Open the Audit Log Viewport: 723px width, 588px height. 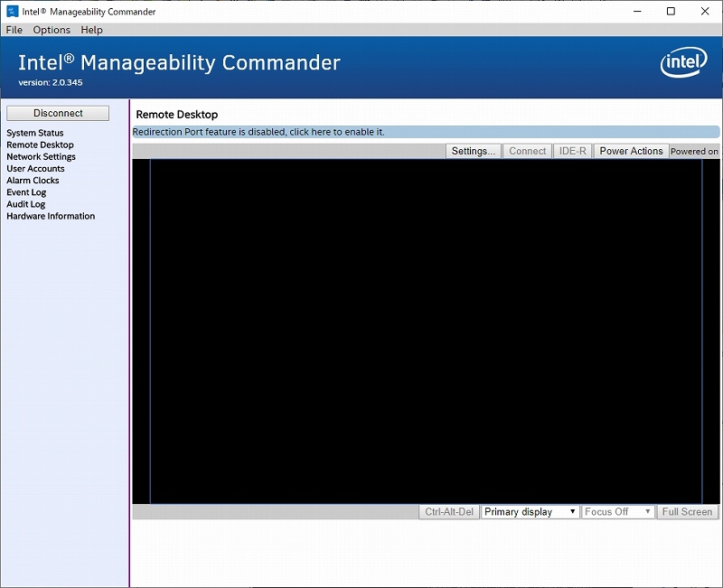[x=25, y=204]
